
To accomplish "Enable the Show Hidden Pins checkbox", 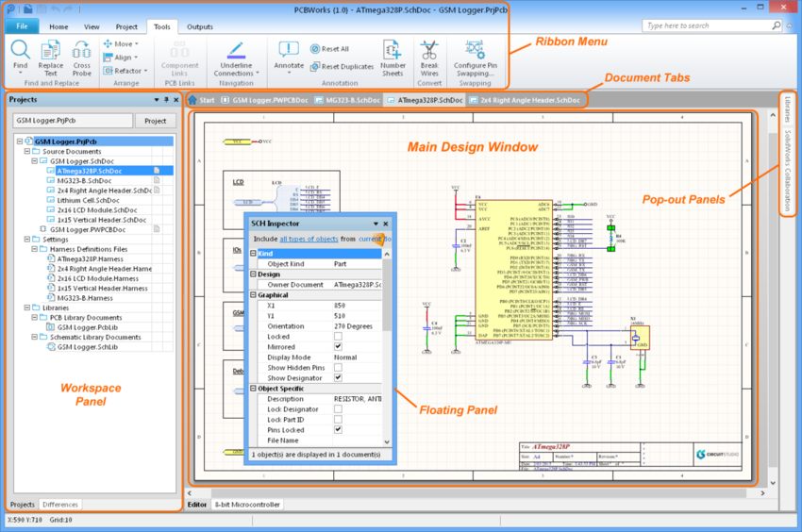I will point(338,368).
